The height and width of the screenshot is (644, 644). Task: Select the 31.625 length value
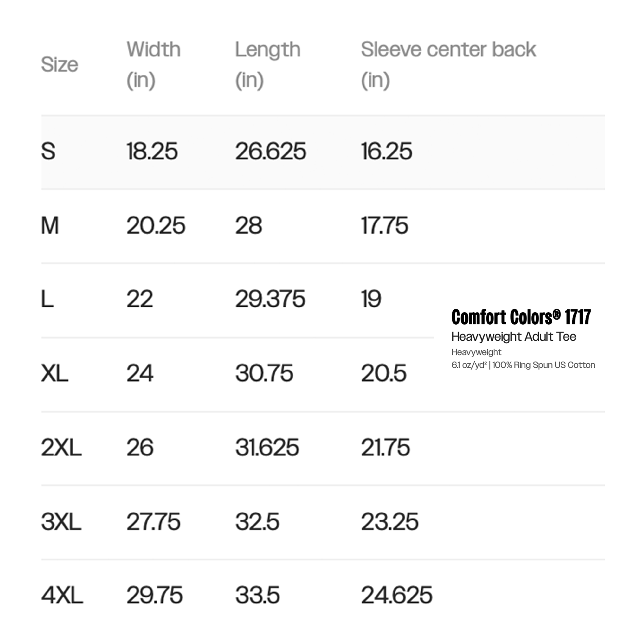tap(267, 447)
